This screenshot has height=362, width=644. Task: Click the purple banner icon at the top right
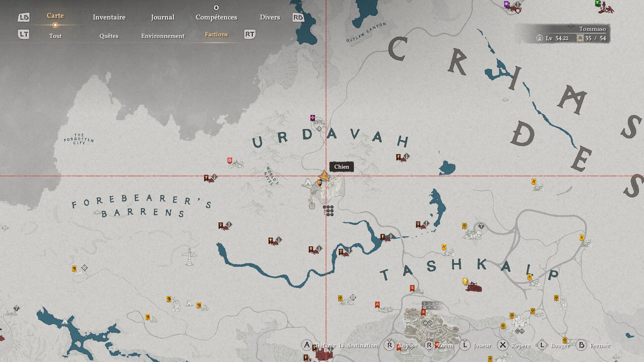(506, 4)
